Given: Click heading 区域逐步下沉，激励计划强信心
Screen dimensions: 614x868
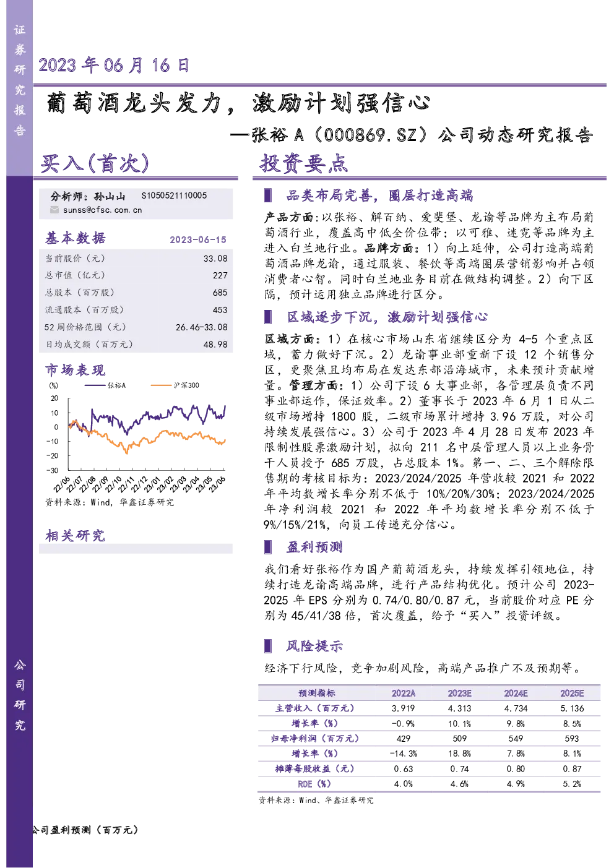Looking at the screenshot, I should [387, 317].
